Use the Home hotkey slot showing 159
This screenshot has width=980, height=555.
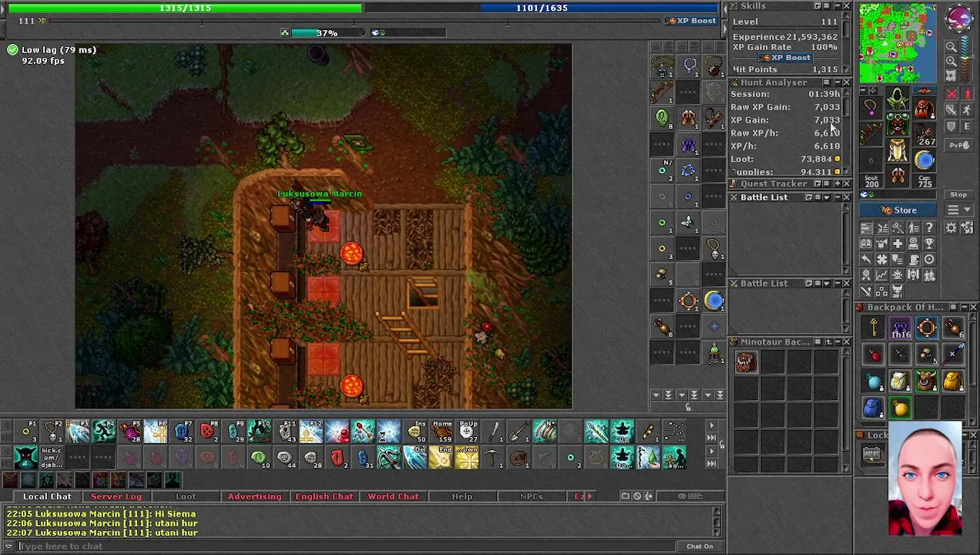click(441, 432)
